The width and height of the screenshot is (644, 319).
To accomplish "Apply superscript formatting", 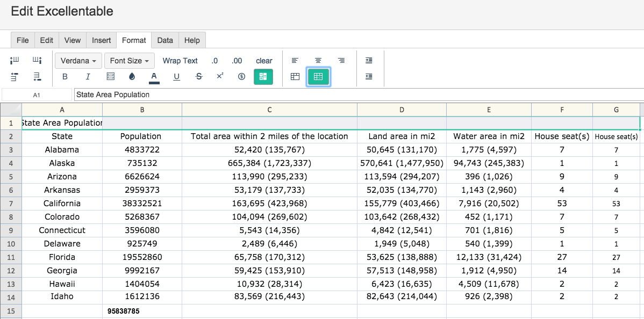I will (x=220, y=76).
